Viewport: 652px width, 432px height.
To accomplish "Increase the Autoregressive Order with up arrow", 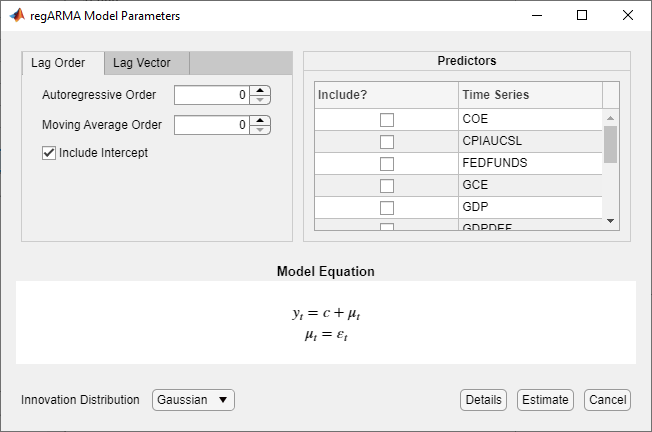I will click(260, 91).
